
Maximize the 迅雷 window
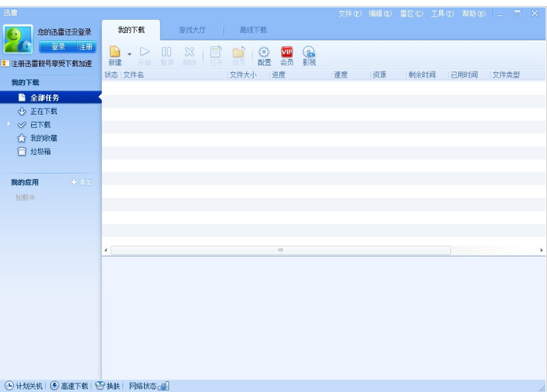pyautogui.click(x=517, y=14)
